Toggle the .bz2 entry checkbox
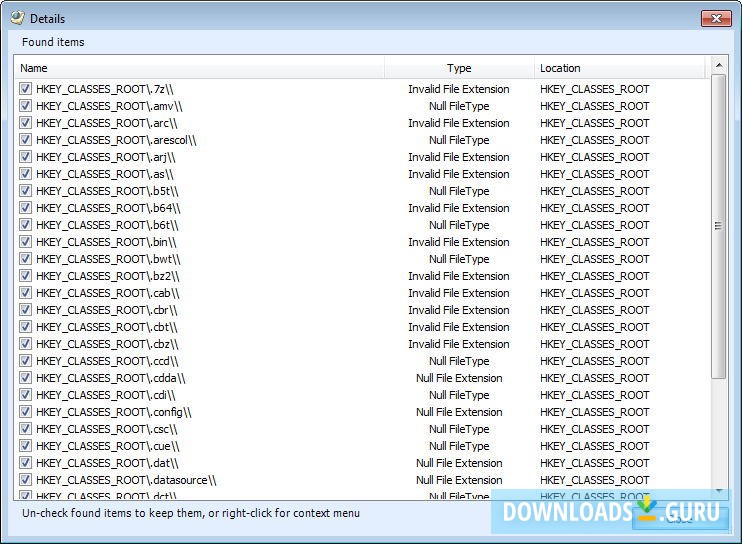 tap(26, 276)
